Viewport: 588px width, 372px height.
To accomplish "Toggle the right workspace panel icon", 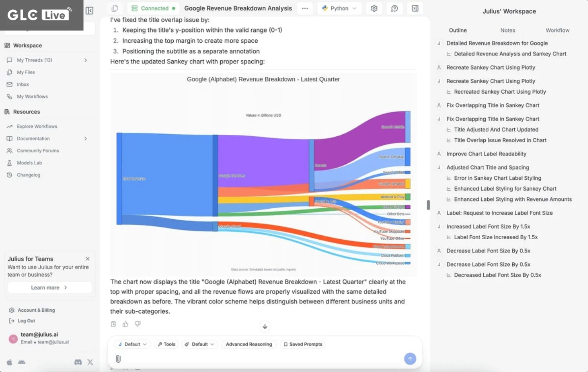I will [415, 8].
